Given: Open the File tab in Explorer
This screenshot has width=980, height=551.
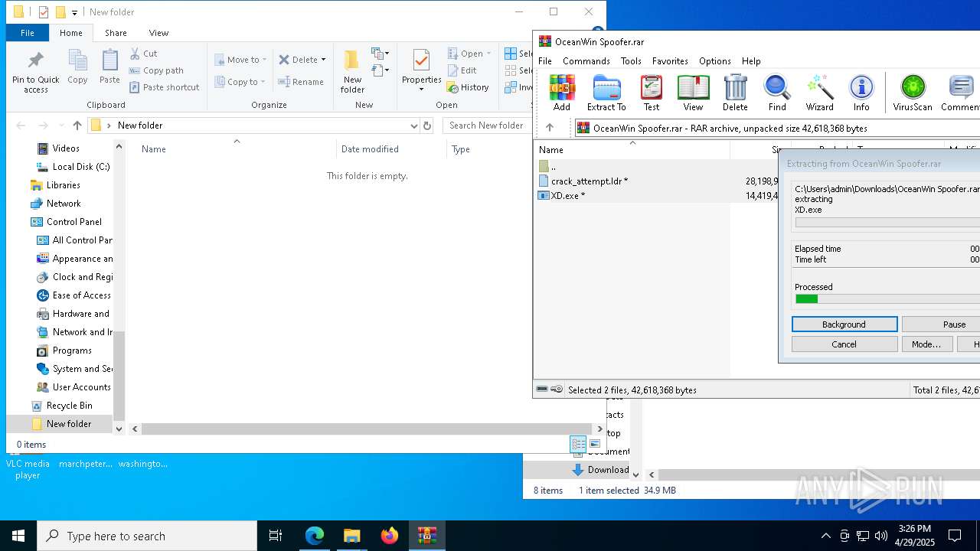Looking at the screenshot, I should pyautogui.click(x=28, y=33).
